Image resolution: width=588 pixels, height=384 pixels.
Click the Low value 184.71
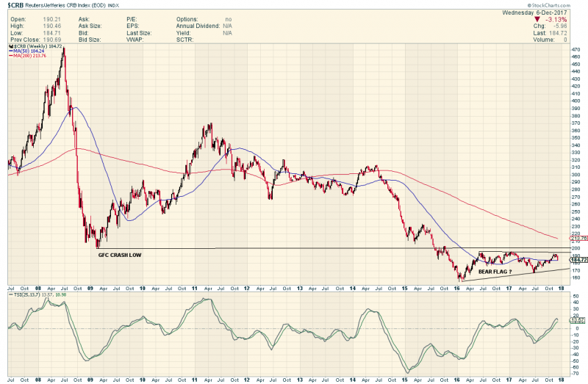tap(51, 33)
